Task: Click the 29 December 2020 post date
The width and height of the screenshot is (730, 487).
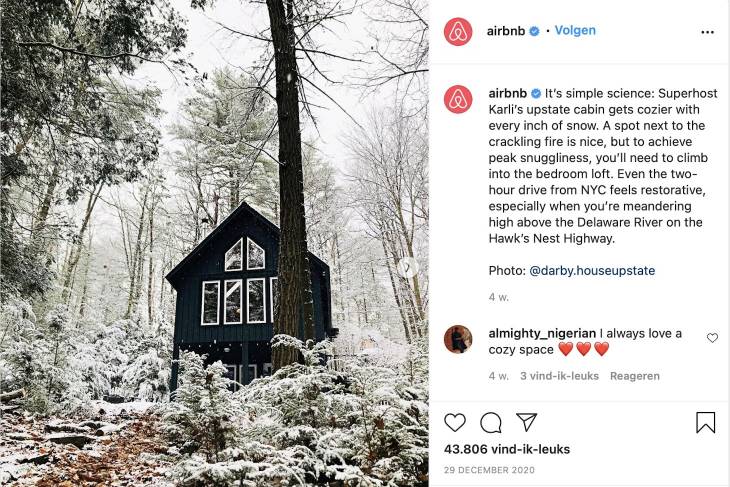Action: tap(489, 470)
